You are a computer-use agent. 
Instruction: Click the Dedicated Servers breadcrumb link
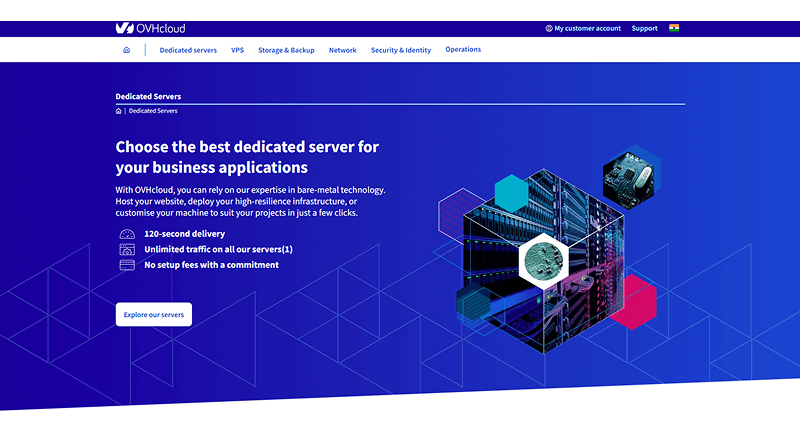[x=153, y=111]
